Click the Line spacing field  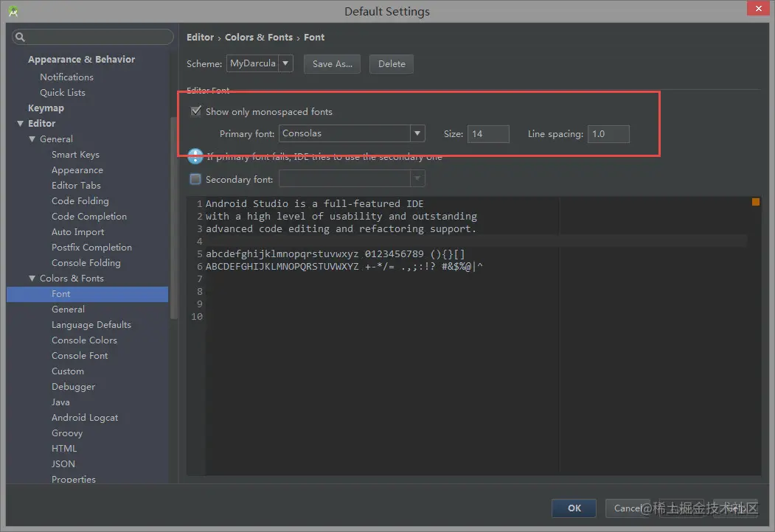click(608, 134)
